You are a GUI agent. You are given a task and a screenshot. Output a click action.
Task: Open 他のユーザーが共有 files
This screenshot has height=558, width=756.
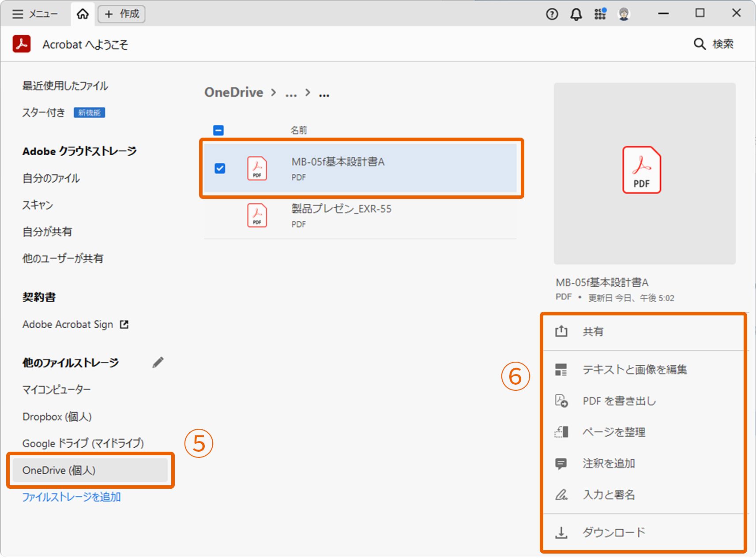pos(63,258)
